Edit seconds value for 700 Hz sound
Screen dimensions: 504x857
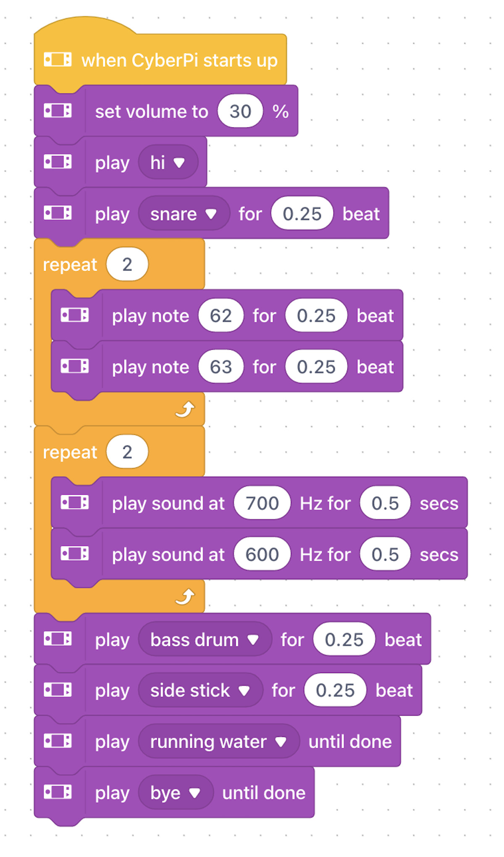(385, 503)
